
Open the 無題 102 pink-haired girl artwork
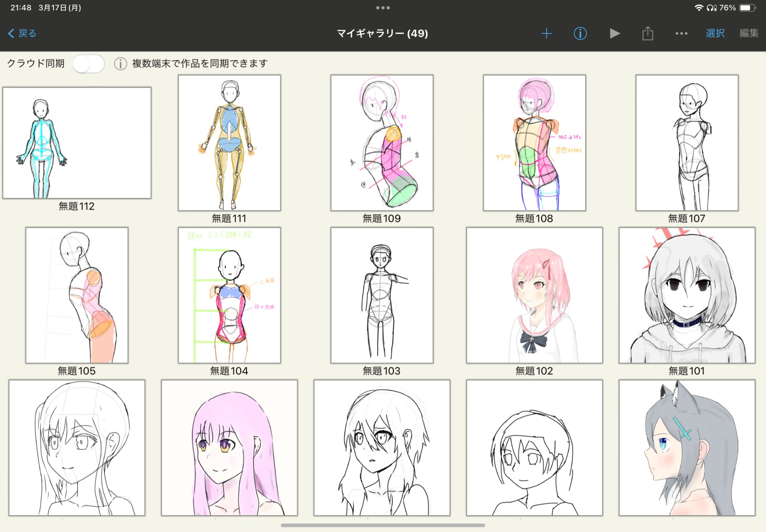coord(534,295)
